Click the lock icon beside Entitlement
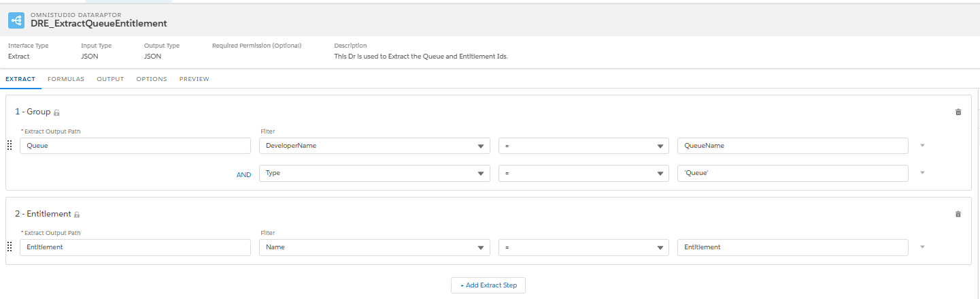 pos(77,215)
